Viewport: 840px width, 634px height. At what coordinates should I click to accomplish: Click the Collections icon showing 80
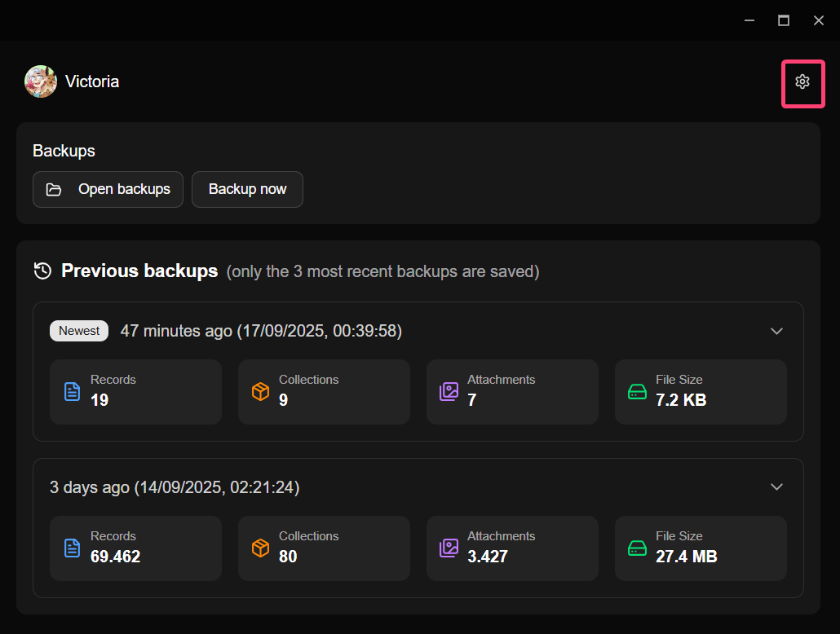(260, 548)
